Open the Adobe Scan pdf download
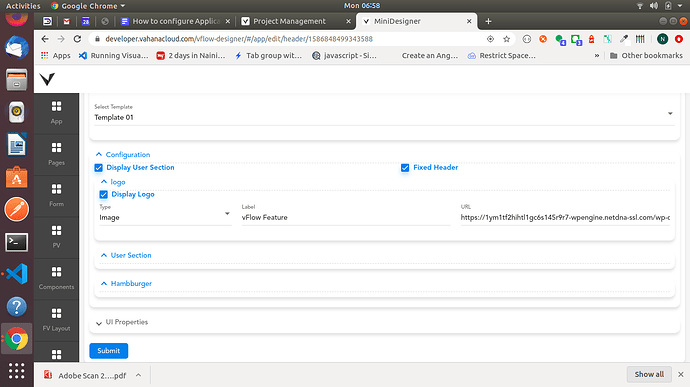Viewport: 690px width, 387px height. pos(85,375)
